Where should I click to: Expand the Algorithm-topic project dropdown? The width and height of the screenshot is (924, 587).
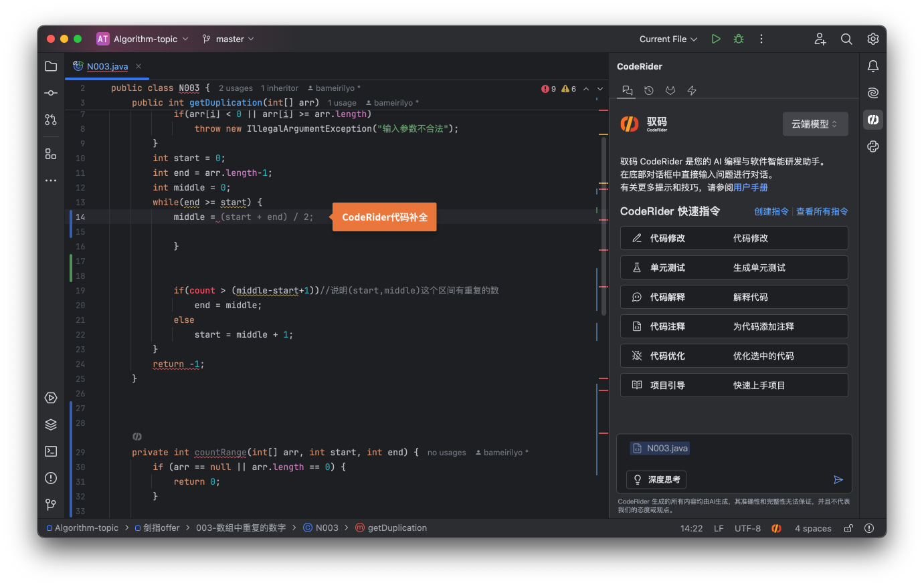(x=143, y=39)
